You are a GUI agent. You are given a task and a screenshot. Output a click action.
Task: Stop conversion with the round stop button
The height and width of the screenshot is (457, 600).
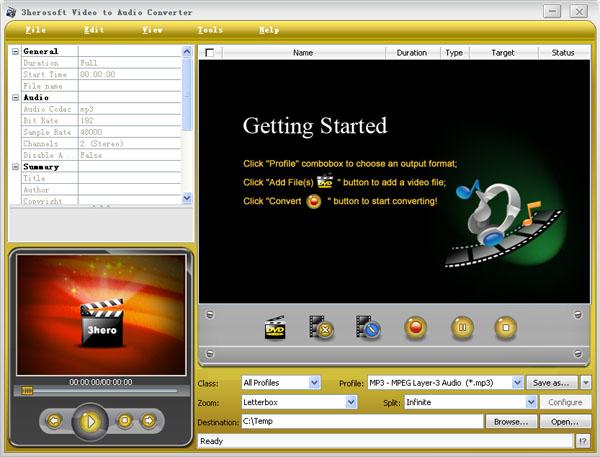tap(506, 327)
